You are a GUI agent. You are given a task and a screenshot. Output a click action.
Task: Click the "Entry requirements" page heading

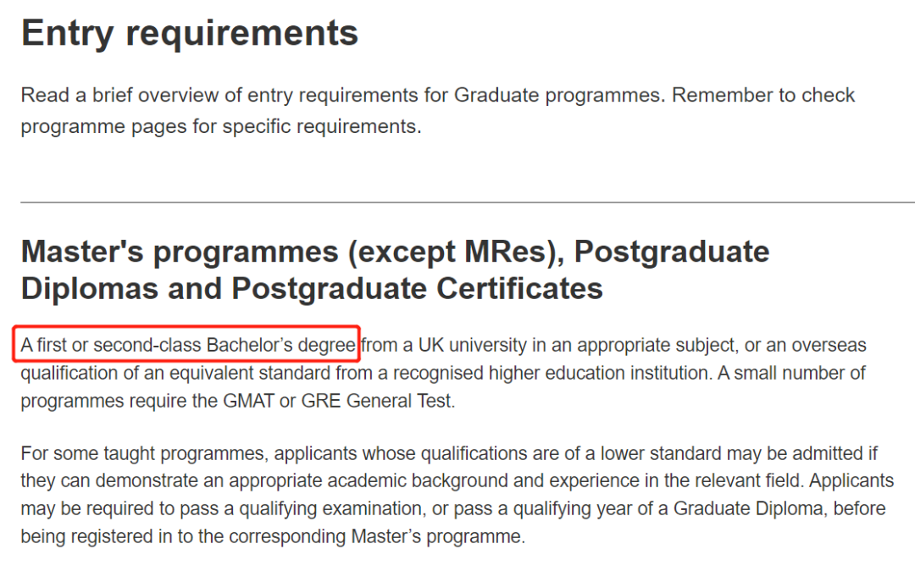[190, 33]
